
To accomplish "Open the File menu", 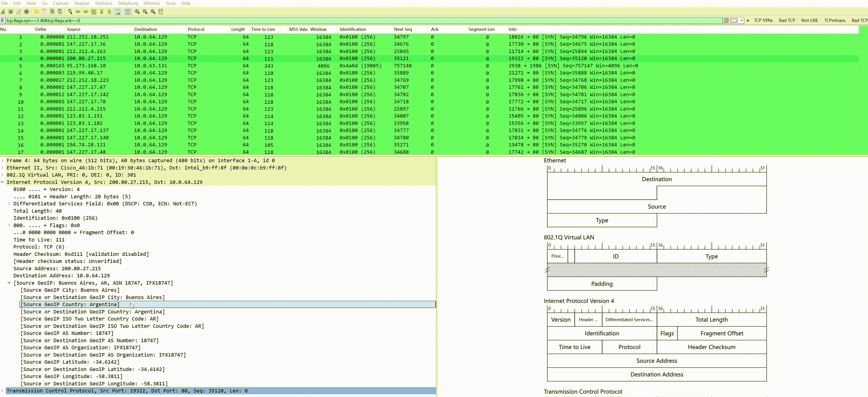I will click(x=5, y=3).
